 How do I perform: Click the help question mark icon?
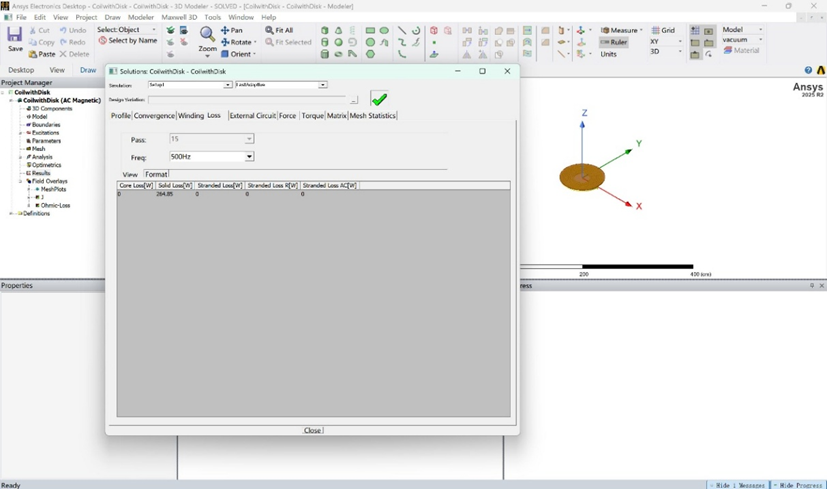pyautogui.click(x=808, y=70)
